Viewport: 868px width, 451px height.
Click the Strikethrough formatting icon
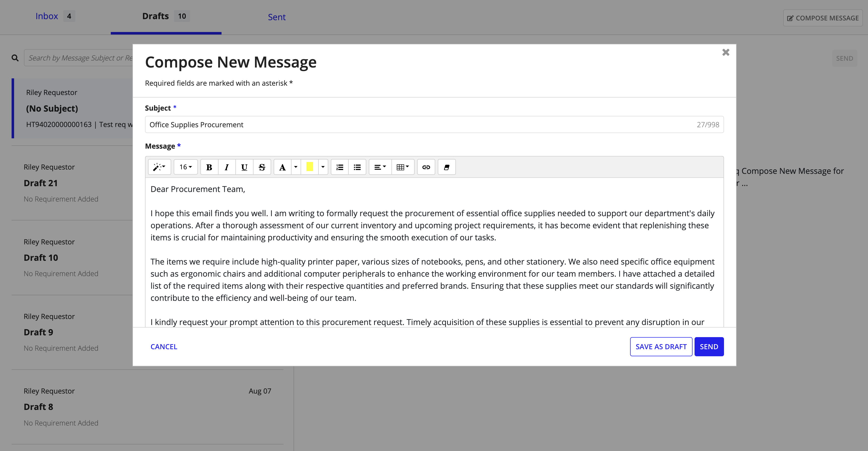pos(261,167)
